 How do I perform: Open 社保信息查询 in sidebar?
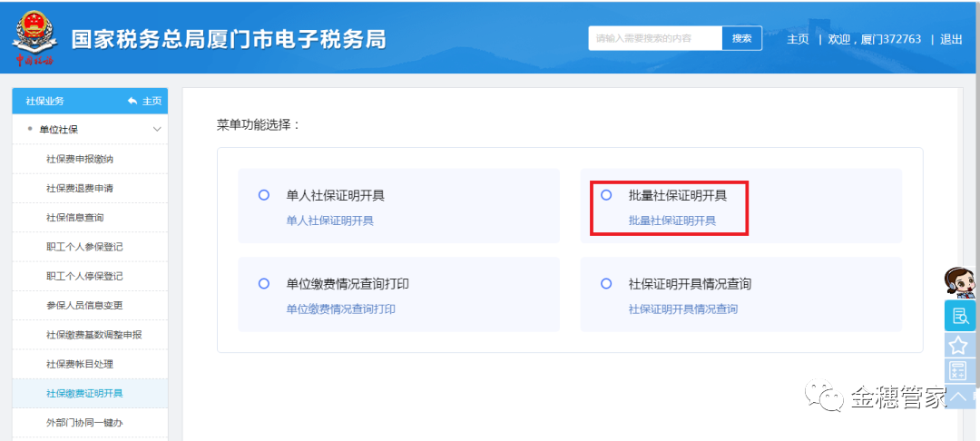pyautogui.click(x=90, y=218)
